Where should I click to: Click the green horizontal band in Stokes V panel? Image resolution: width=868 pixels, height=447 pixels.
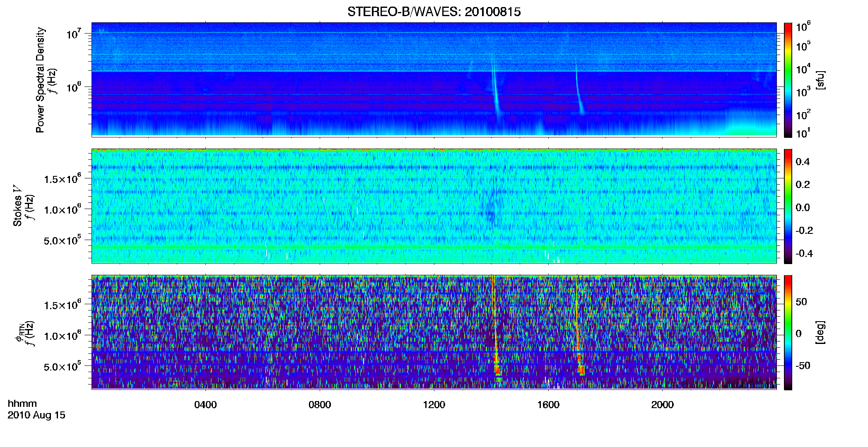click(x=434, y=247)
